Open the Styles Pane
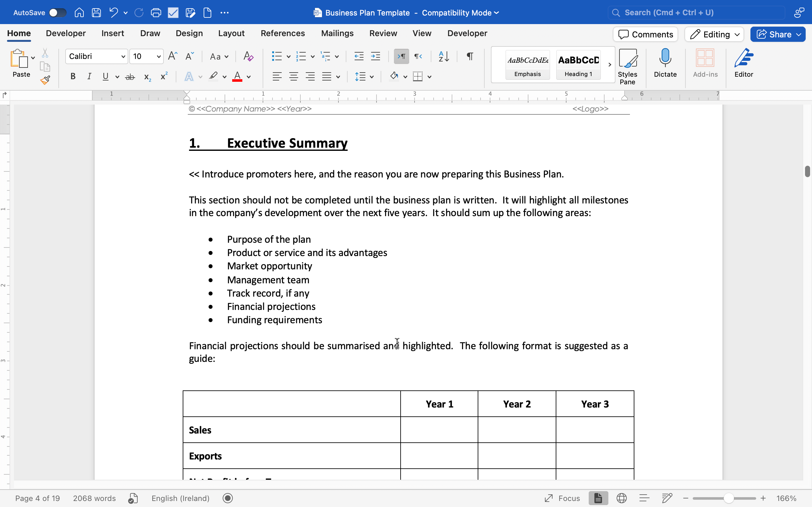This screenshot has height=507, width=812. 627,66
